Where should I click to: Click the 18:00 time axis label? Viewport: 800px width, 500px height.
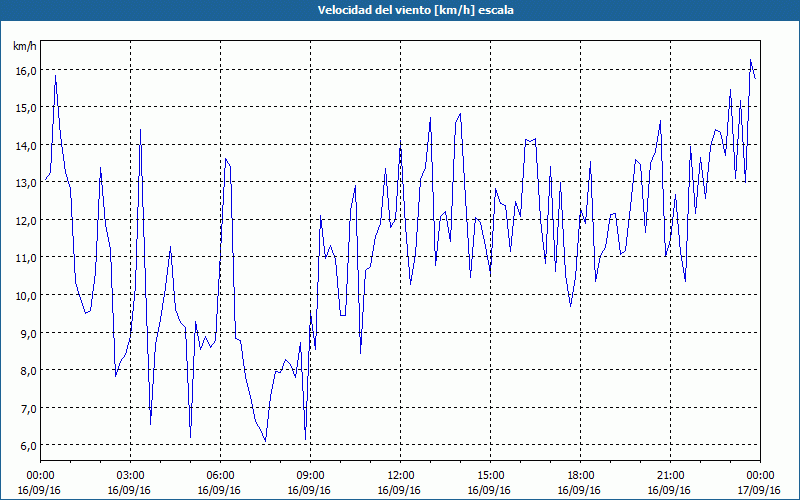tap(580, 476)
